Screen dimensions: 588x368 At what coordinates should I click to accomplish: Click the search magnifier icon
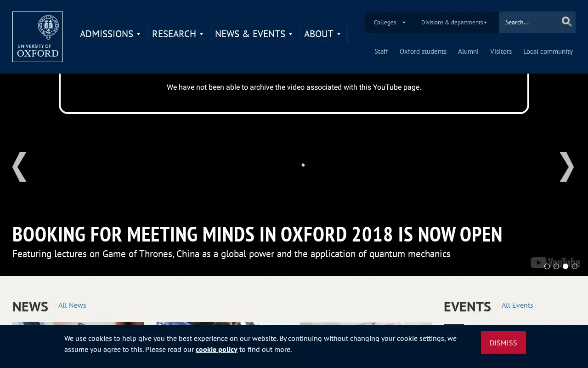click(x=566, y=22)
